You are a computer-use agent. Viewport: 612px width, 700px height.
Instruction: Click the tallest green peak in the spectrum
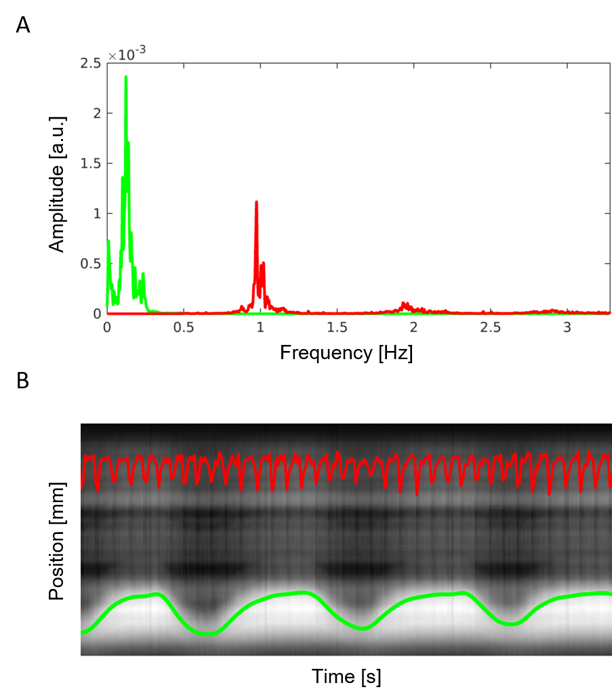click(126, 79)
